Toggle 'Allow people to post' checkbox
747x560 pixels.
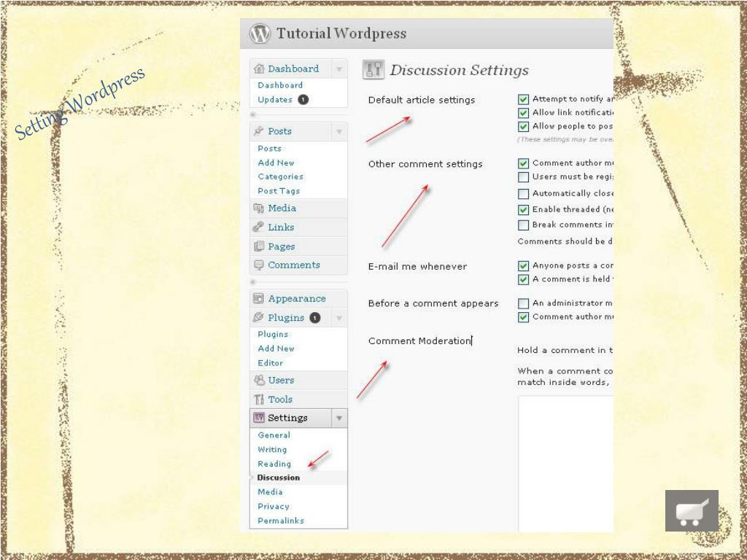[523, 127]
